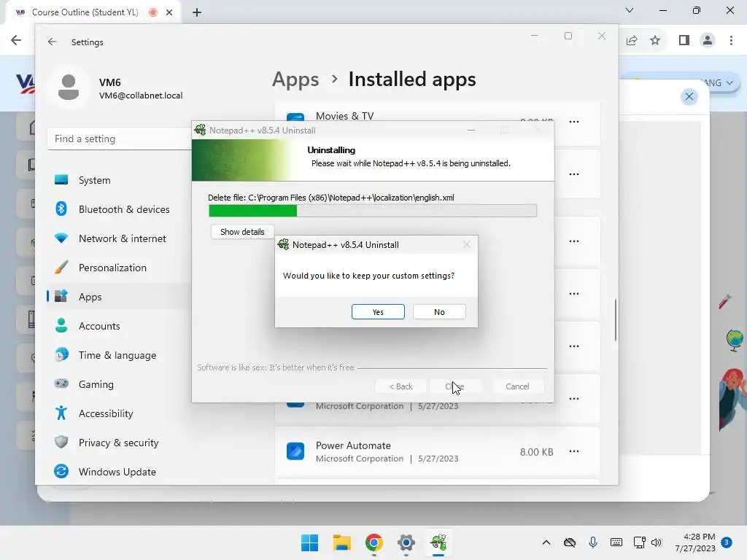Show hidden tray icons chevron
The height and width of the screenshot is (560, 747).
coord(546,542)
